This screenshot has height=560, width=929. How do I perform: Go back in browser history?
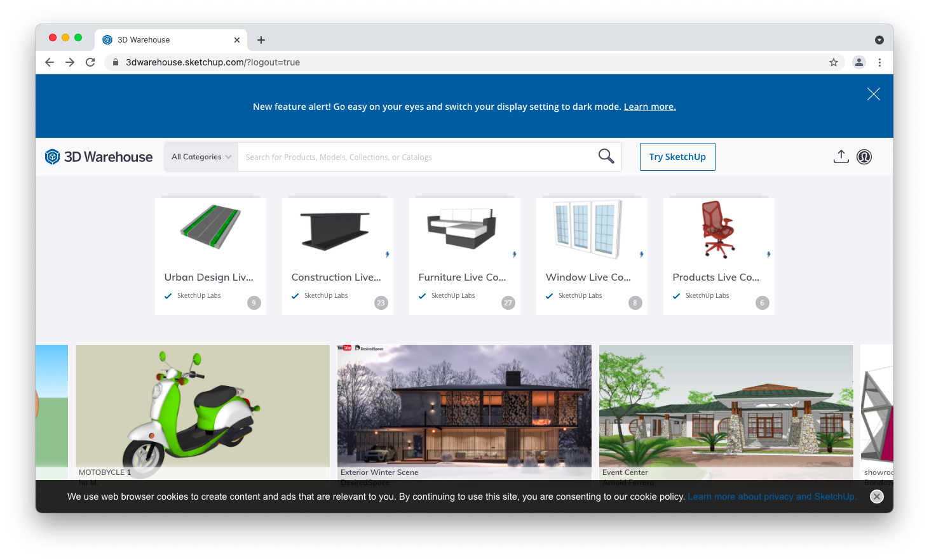pos(50,62)
